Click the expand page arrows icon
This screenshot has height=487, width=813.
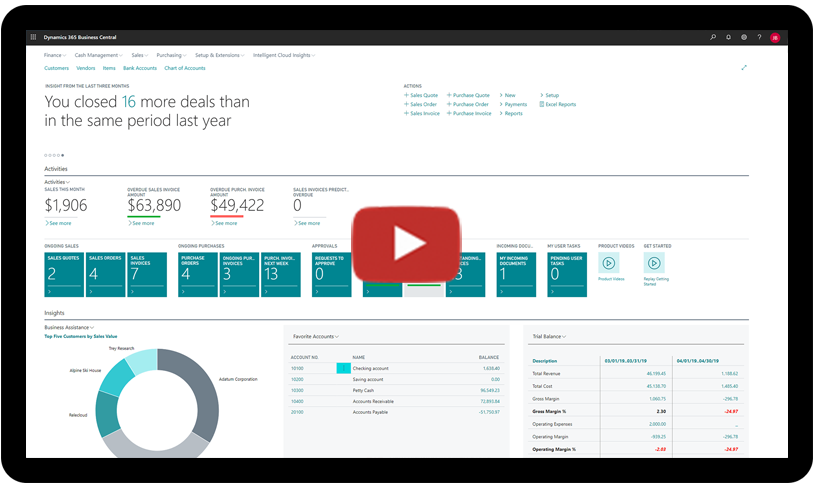point(744,67)
